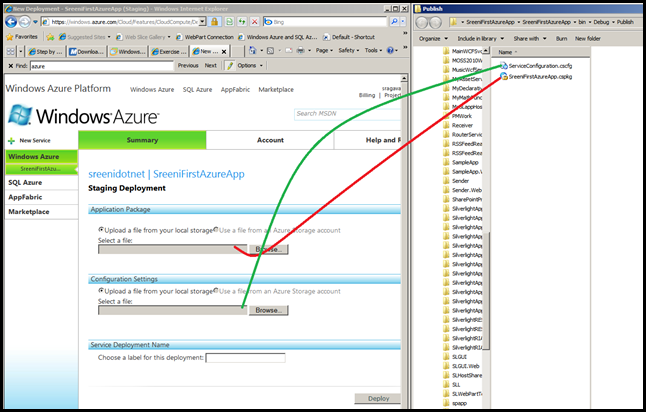Click the compatibility view icon
The image size is (646, 412).
(229, 22)
